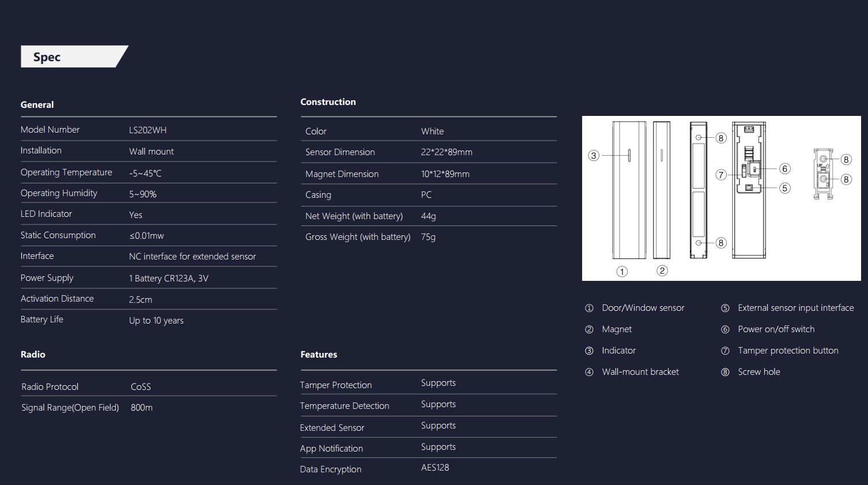Screen dimensions: 868x485
Task: Click callout number 5 in the diagram
Action: pos(784,188)
